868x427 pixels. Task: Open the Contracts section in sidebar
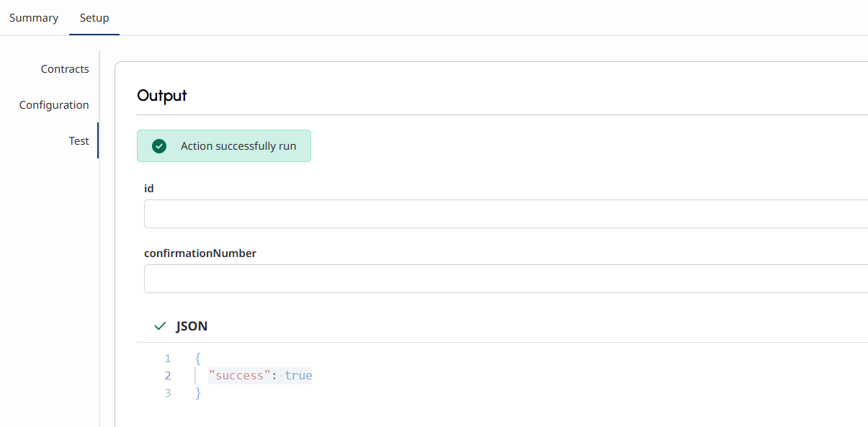65,69
